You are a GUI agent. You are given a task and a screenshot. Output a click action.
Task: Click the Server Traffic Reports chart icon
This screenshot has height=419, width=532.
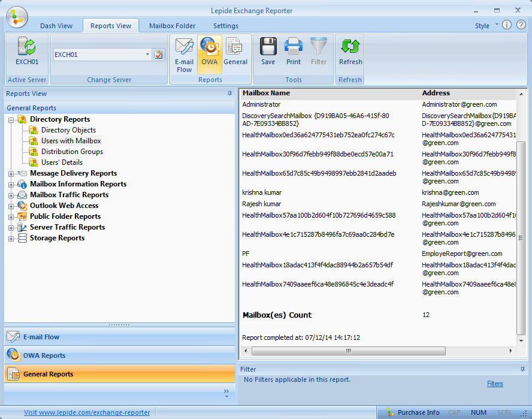(x=22, y=227)
